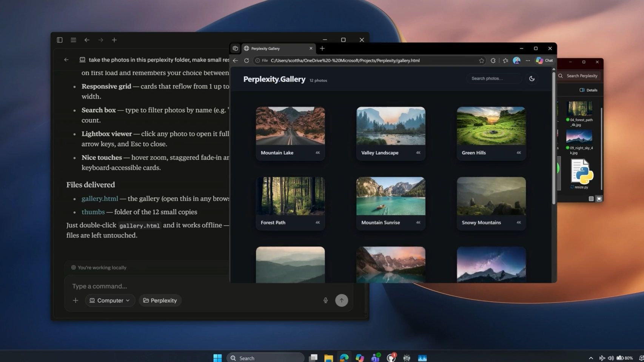This screenshot has height=362, width=644.
Task: Add an attachment with the plus icon in the command box
Action: [75, 301]
